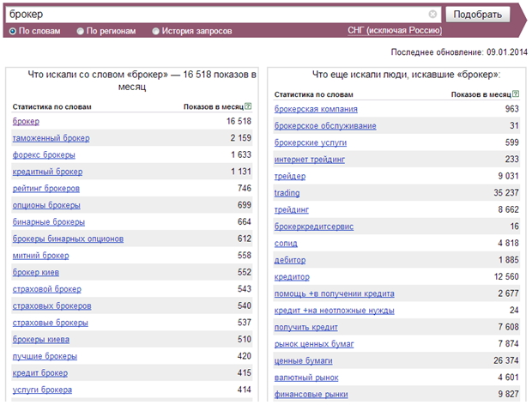Viewport: 532px width, 405px height.
Task: Open help icon beside right 'Показов в месяц'
Action: pos(516,94)
